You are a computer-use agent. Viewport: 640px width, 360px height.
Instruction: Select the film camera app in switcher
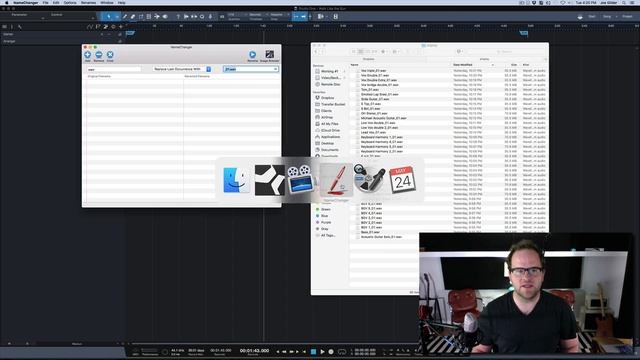click(301, 180)
